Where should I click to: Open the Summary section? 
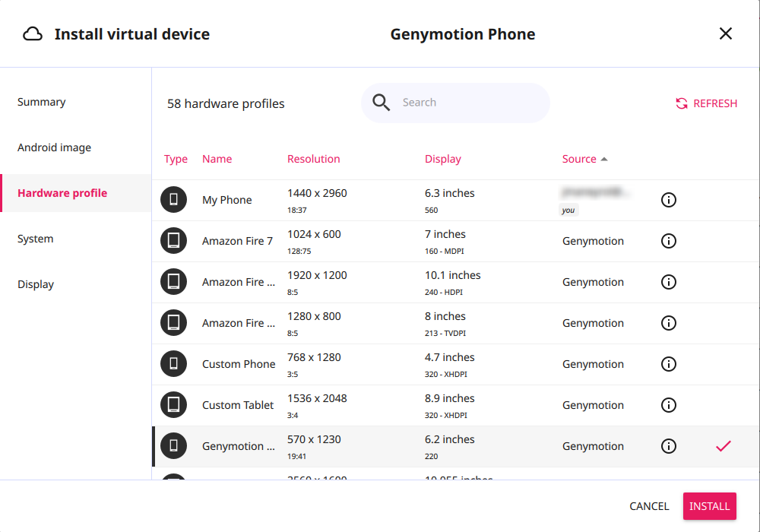[x=42, y=102]
